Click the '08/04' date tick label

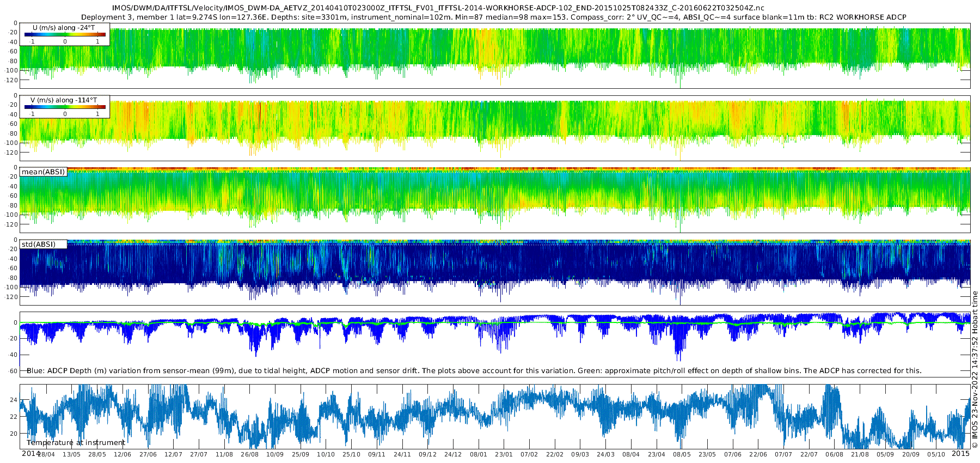tap(631, 454)
